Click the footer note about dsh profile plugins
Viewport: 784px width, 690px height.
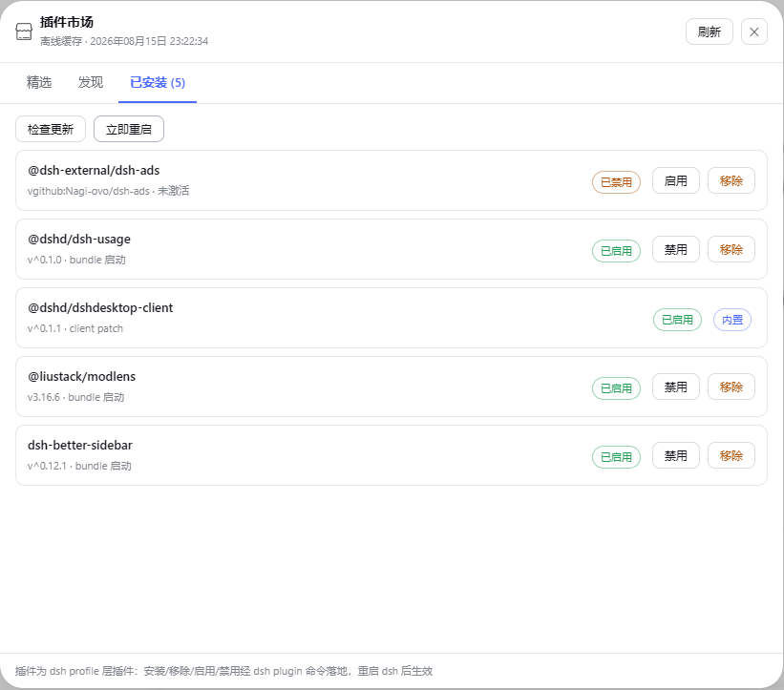pos(223,671)
